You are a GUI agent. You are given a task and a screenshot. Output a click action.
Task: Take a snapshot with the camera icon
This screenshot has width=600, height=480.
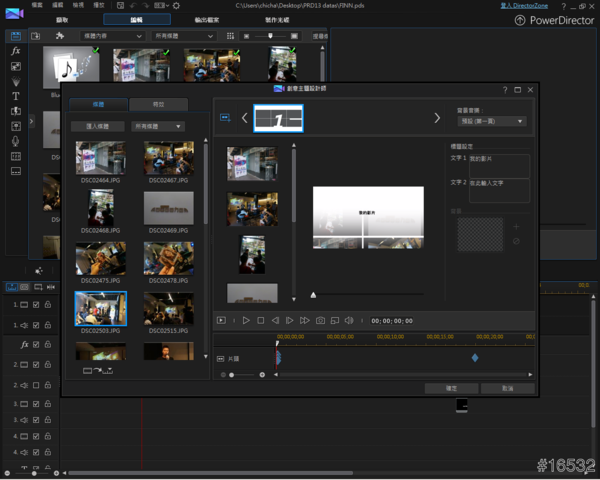[x=320, y=320]
